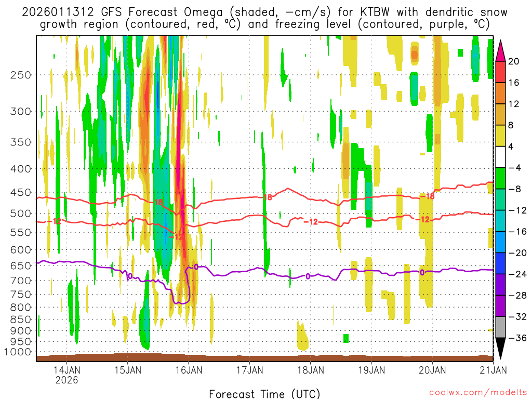
Task: Click the purple 0 freezing label near 20JAN
Action: pyautogui.click(x=422, y=272)
